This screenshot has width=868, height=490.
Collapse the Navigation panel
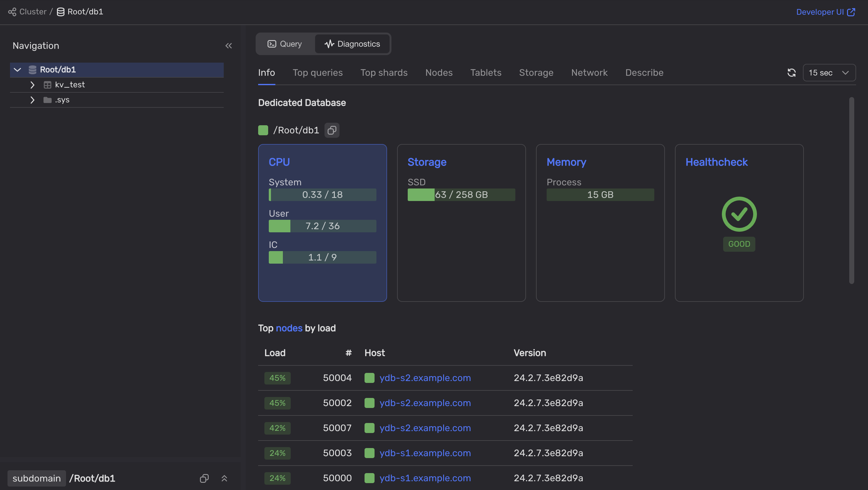228,46
